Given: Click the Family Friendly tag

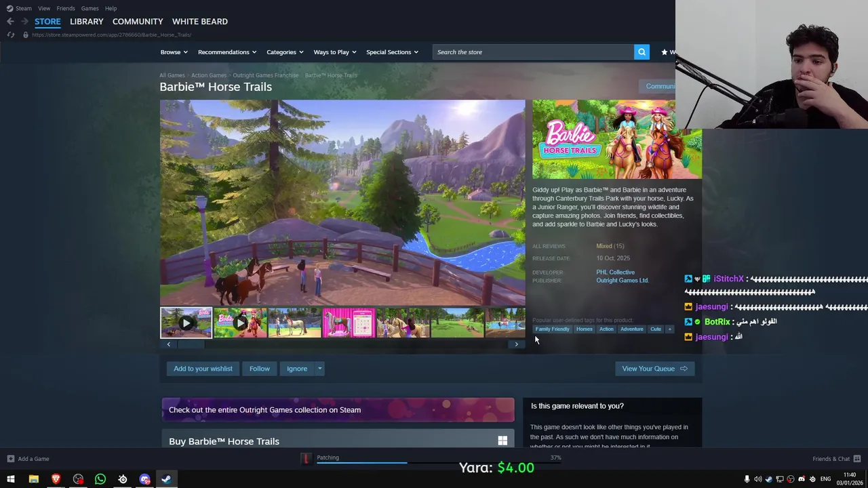Looking at the screenshot, I should pyautogui.click(x=553, y=329).
